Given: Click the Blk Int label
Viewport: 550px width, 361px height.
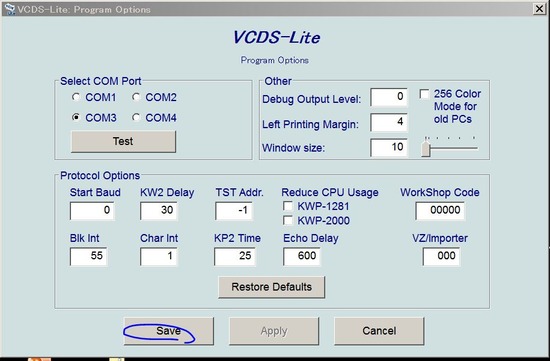Looking at the screenshot, I should pos(85,238).
